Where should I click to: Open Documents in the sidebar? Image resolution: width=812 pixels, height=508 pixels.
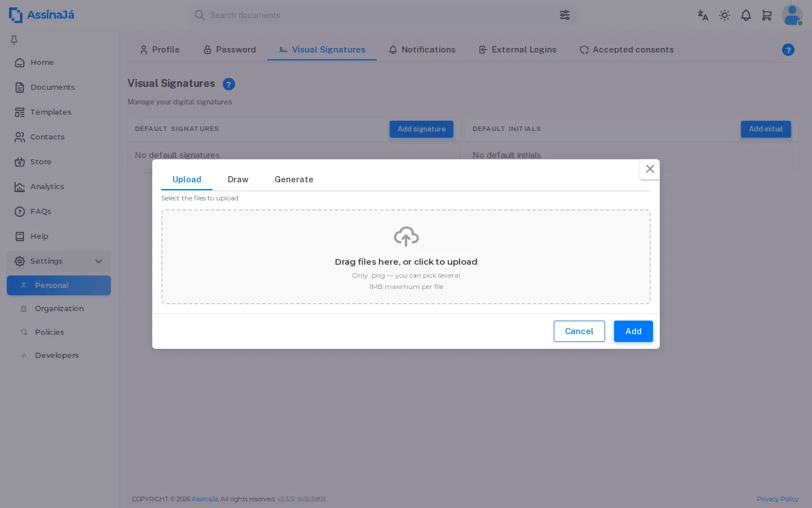click(59, 87)
